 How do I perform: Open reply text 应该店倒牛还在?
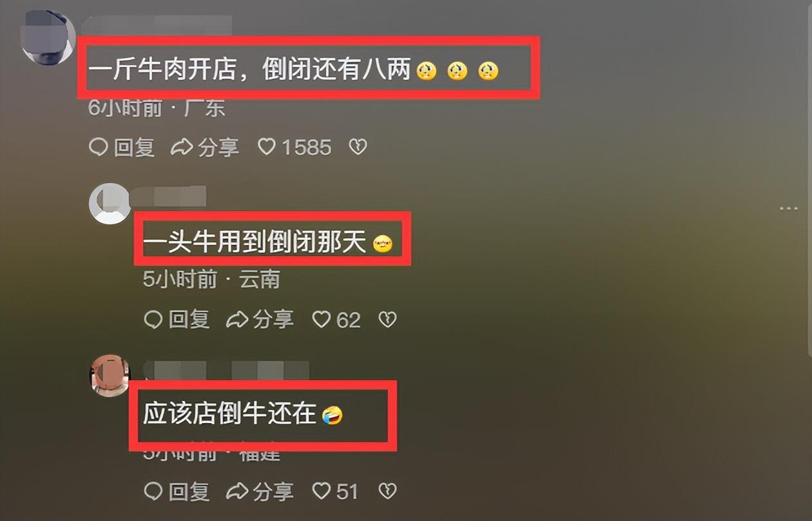230,415
